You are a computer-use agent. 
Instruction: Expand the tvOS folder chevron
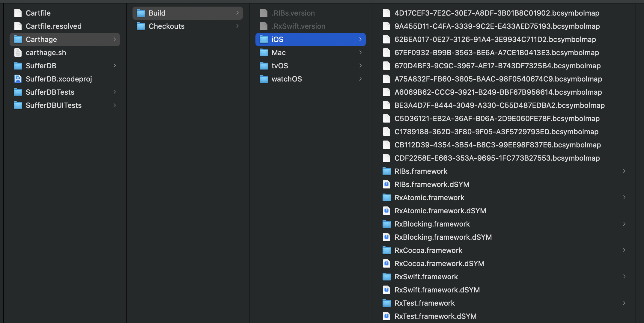click(360, 66)
